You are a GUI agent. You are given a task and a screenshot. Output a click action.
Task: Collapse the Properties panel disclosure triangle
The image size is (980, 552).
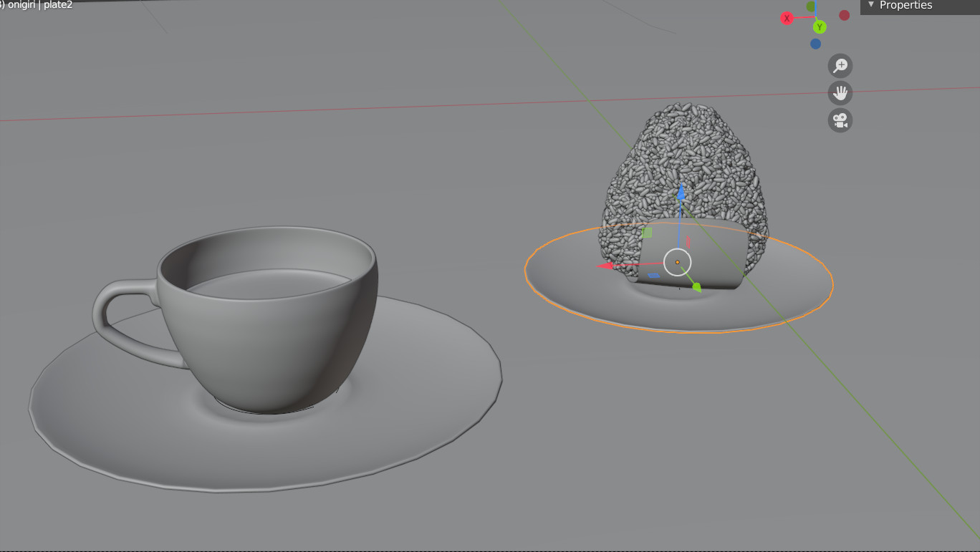(870, 6)
